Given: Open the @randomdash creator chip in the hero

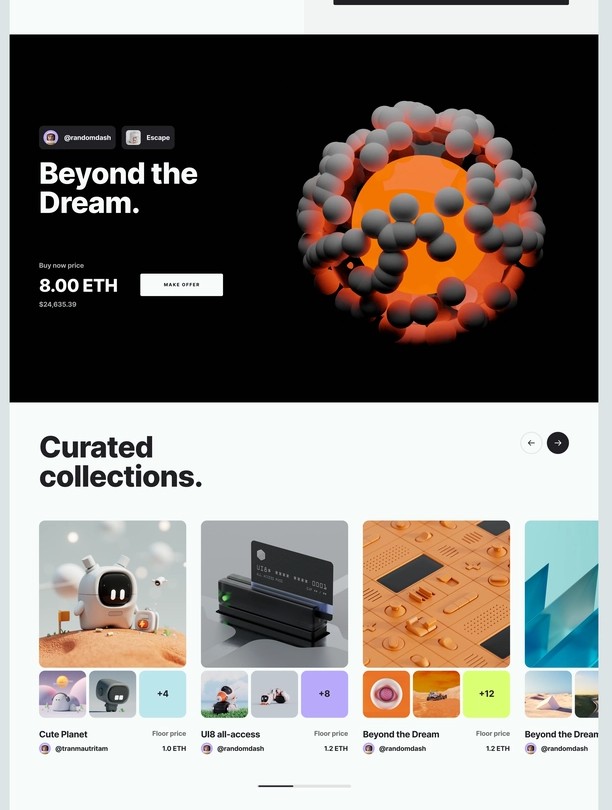Looking at the screenshot, I should [77, 137].
